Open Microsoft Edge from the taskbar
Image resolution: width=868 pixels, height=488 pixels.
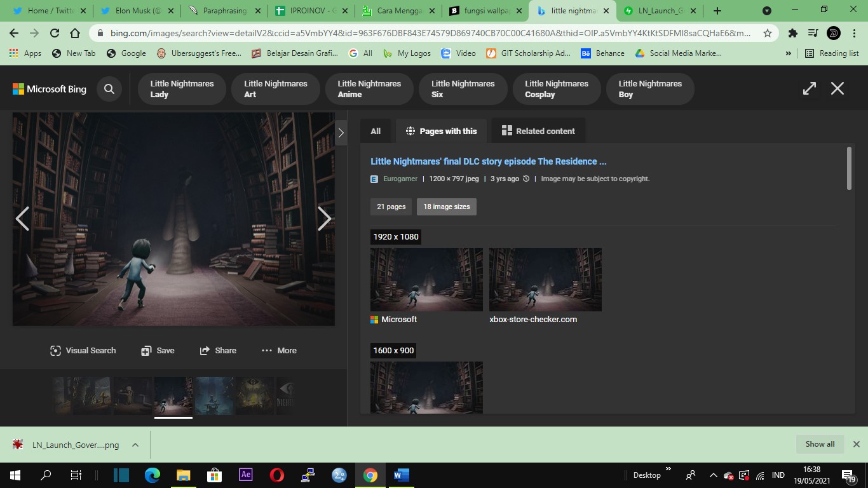[x=152, y=475]
